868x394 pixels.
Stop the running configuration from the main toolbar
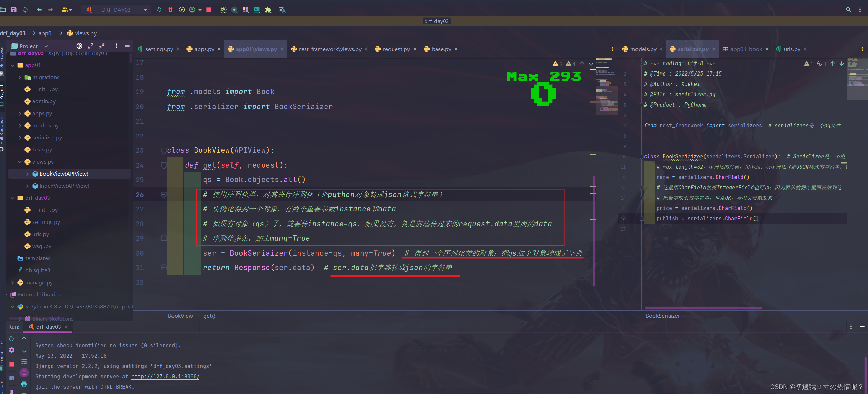209,10
